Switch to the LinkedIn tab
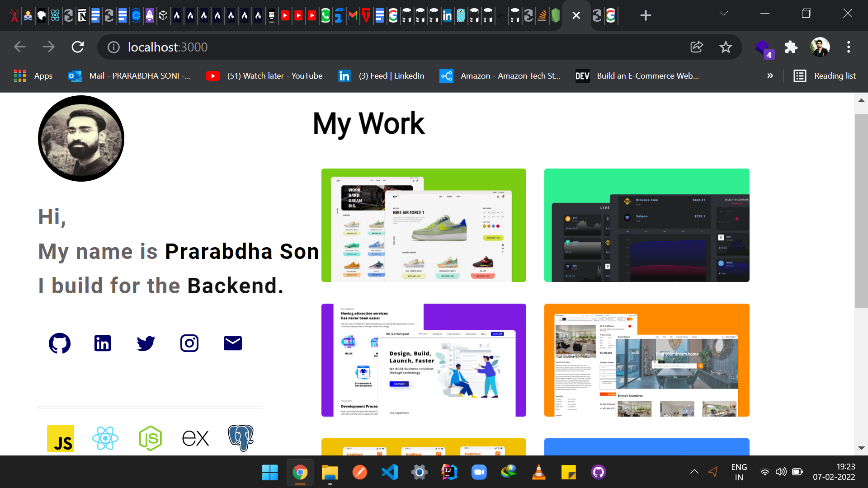Image resolution: width=868 pixels, height=488 pixels. 447,16
